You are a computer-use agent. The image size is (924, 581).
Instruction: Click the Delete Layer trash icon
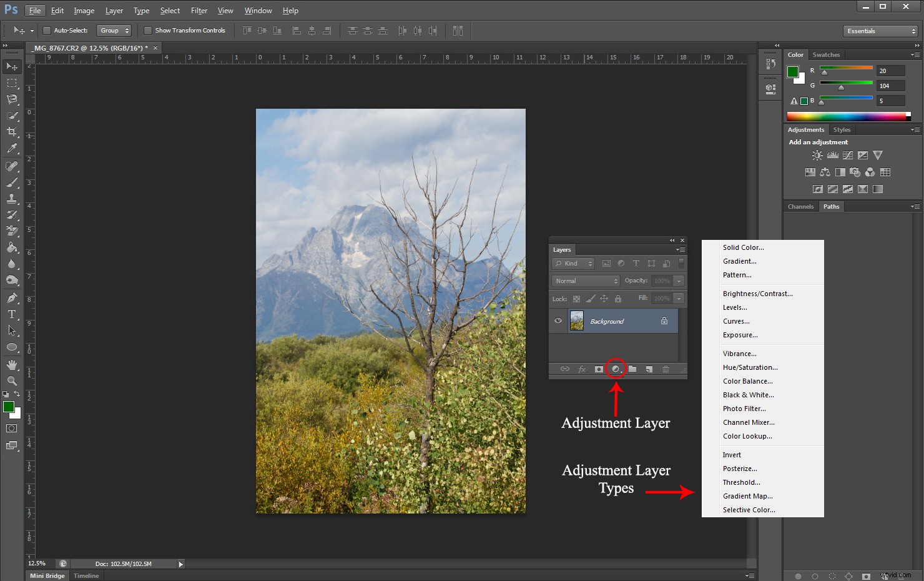click(666, 369)
